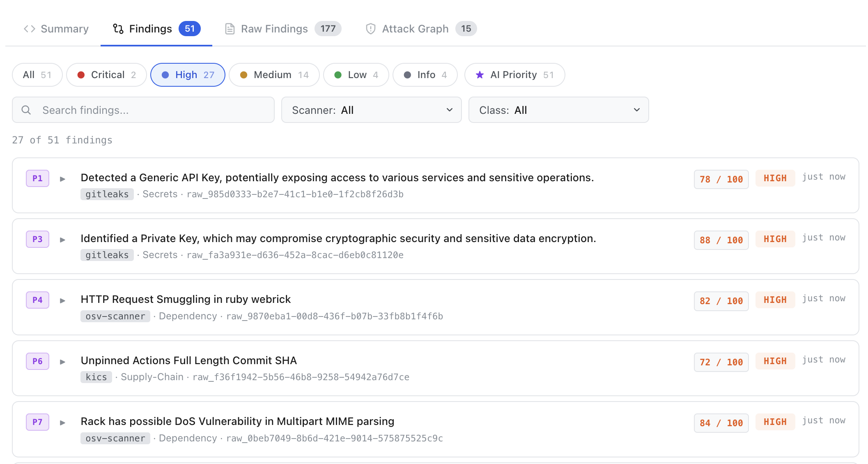Switch to the Attack Graph tab
This screenshot has height=464, width=868.
421,29
